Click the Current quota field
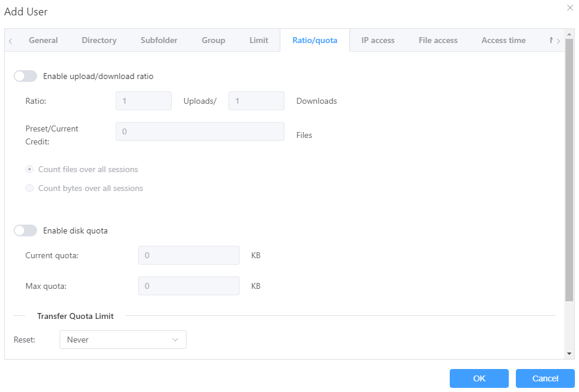Image resolution: width=579 pixels, height=392 pixels. coord(189,255)
